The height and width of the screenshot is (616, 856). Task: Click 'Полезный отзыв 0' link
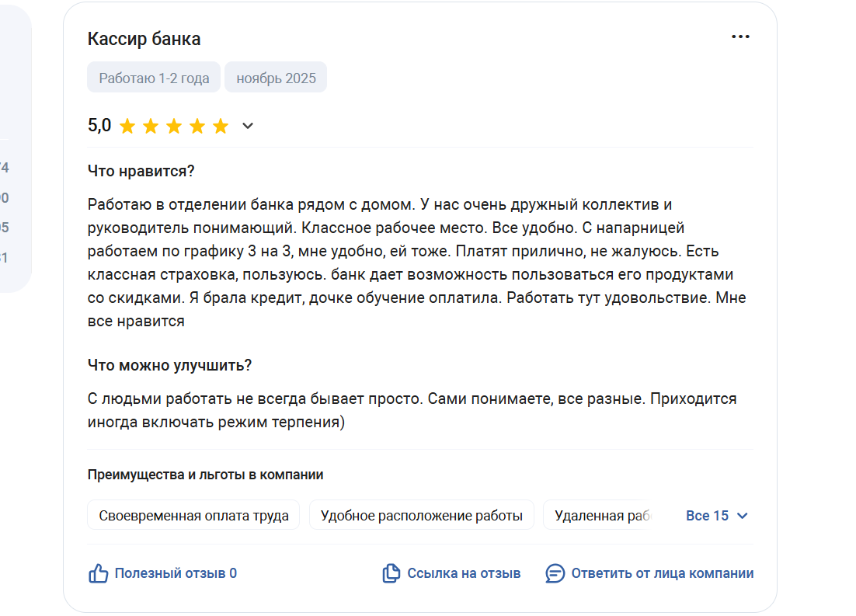pos(176,573)
